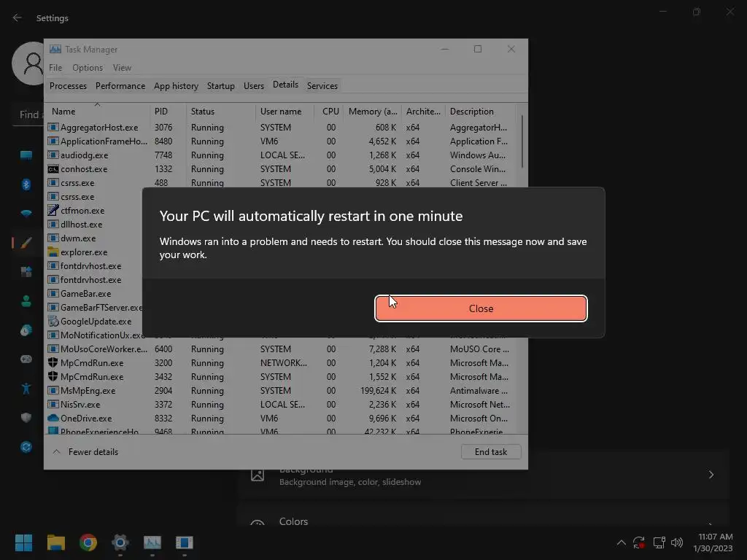
Task: Open Accessibility section in Settings sidebar
Action: click(x=26, y=389)
